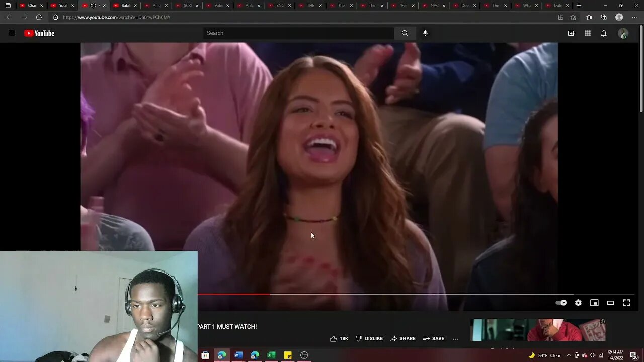Click inside the YouTube Search field
Image resolution: width=644 pixels, height=362 pixels.
click(299, 33)
